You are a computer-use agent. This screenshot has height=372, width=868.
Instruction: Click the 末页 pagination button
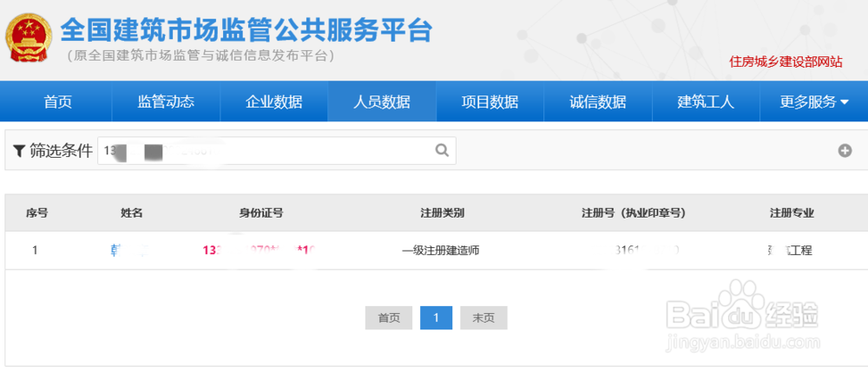point(483,318)
